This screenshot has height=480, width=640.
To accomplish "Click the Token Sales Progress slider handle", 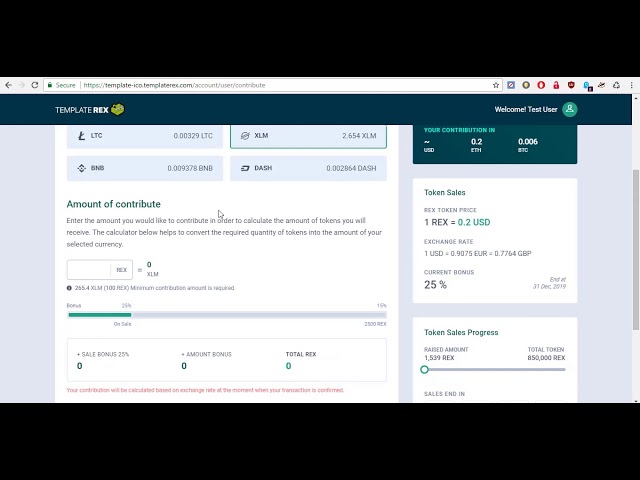I will (424, 369).
